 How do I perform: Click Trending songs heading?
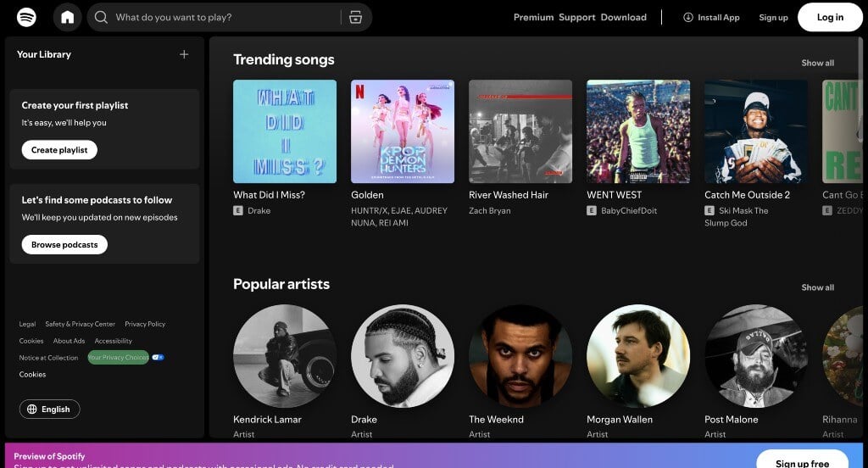(283, 59)
